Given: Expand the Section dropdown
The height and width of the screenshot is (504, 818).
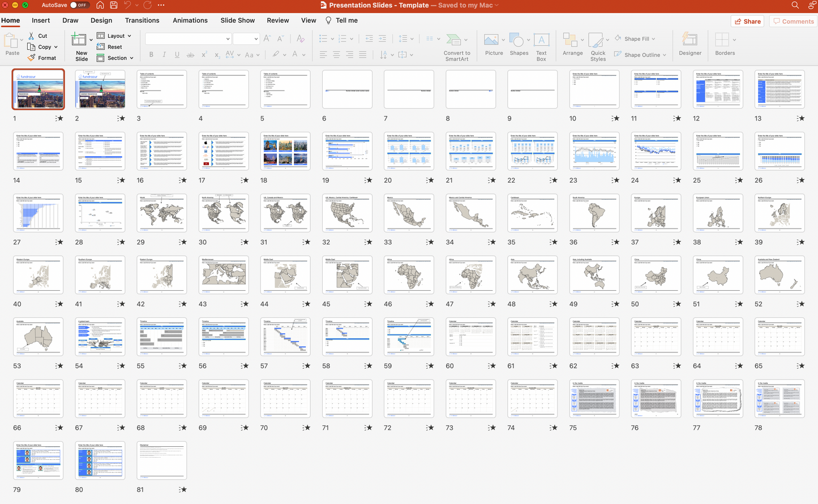Looking at the screenshot, I should tap(115, 58).
